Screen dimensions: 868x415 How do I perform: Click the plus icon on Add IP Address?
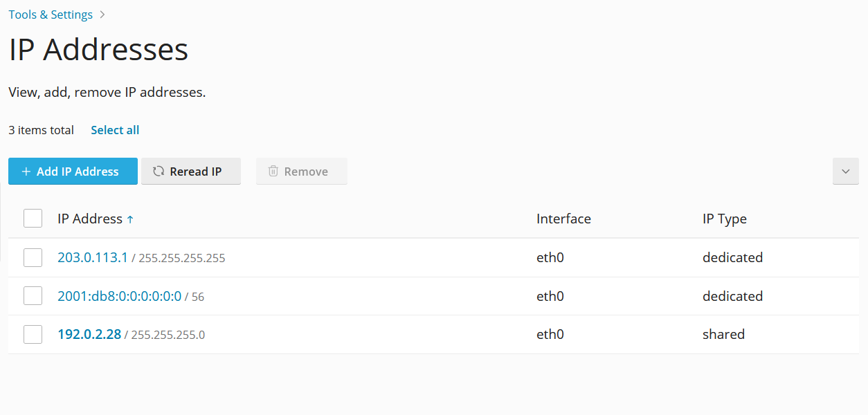[26, 171]
